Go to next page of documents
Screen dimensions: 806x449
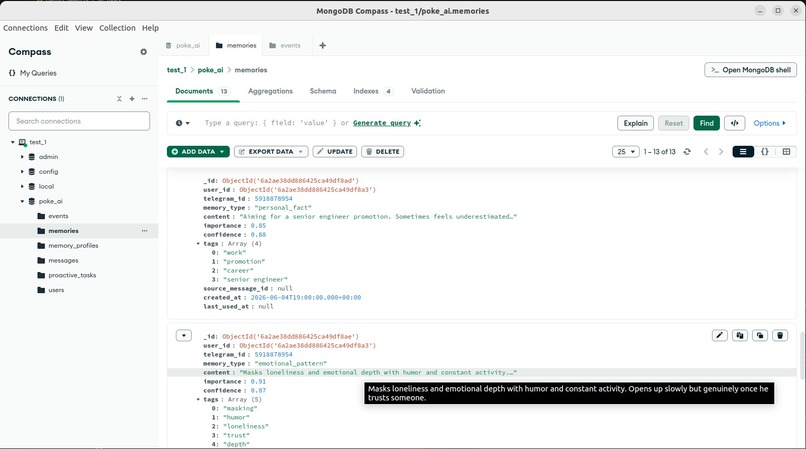pyautogui.click(x=721, y=152)
